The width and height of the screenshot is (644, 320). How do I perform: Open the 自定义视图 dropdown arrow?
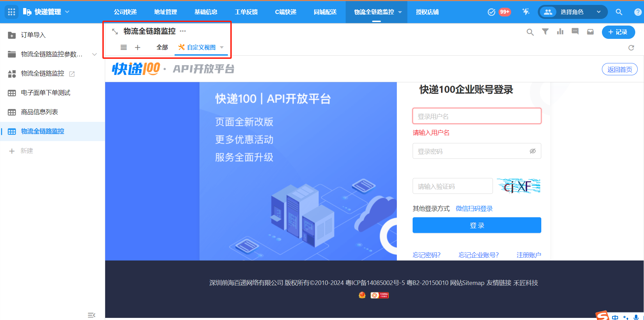222,47
